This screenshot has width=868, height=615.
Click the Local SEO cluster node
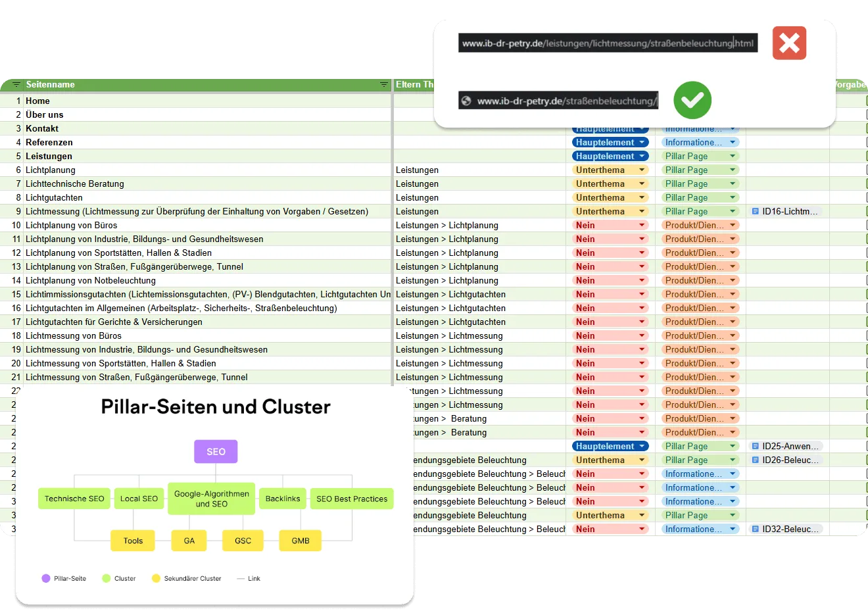139,499
